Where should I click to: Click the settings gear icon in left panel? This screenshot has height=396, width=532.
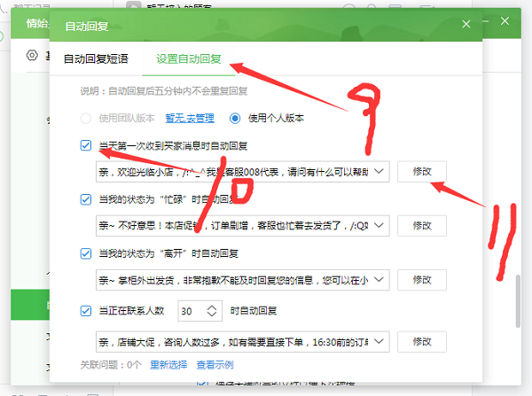click(x=32, y=56)
